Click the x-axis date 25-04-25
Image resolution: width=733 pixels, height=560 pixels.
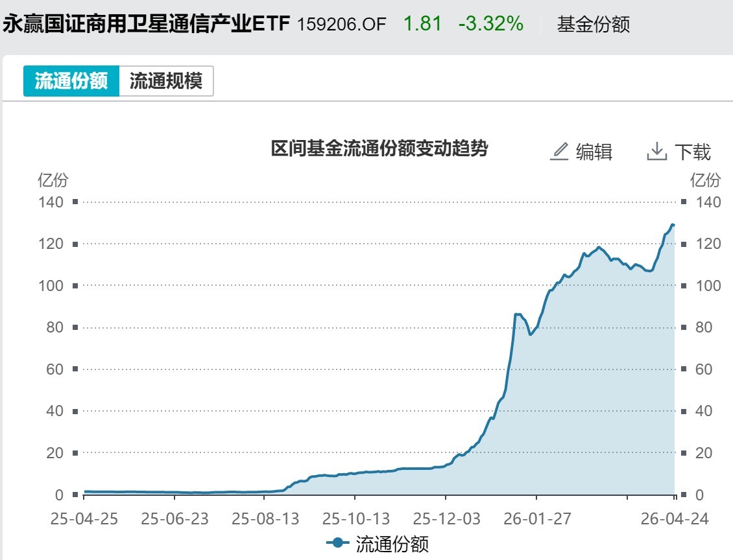tap(84, 519)
